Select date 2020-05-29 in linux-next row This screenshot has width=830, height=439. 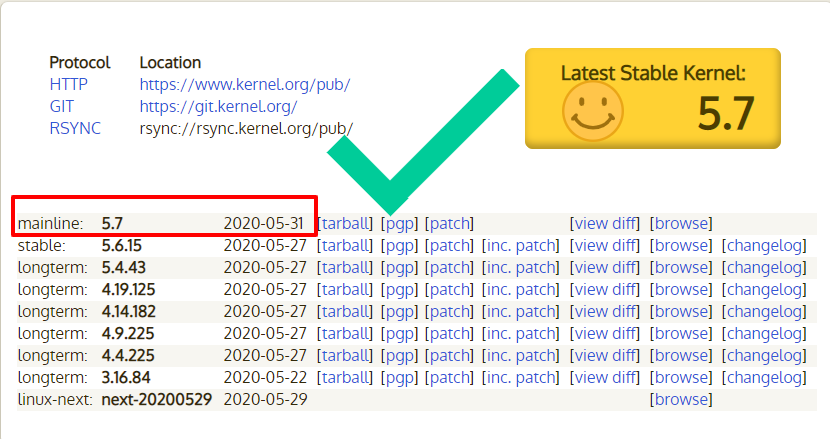[265, 399]
